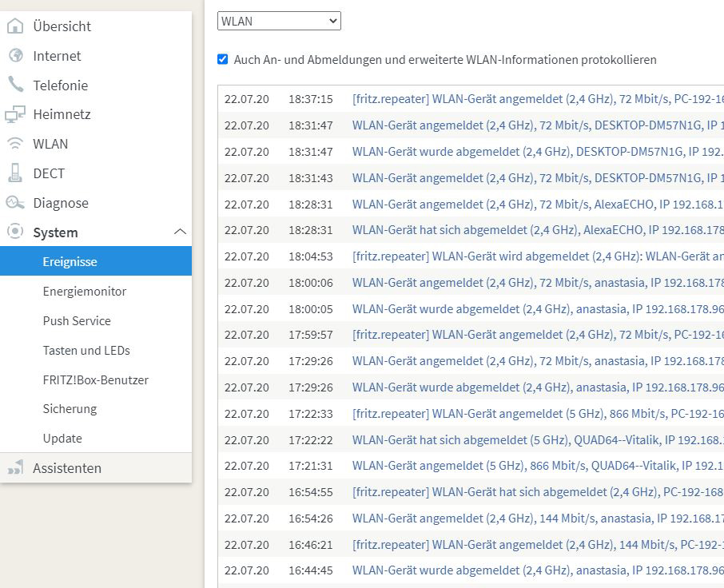Click the Heimnetz computers icon

point(14,114)
